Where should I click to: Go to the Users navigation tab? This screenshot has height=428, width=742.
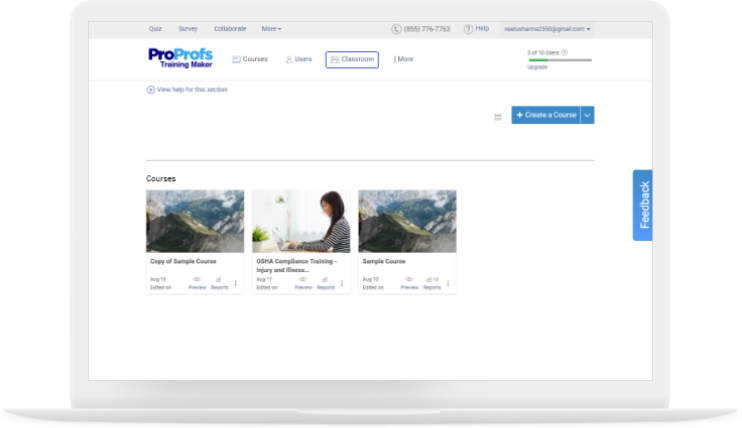[299, 59]
